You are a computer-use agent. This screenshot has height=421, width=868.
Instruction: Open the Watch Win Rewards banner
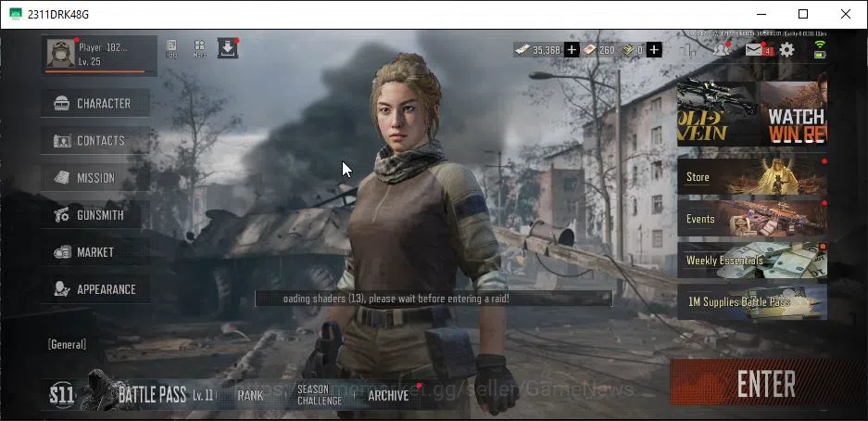pyautogui.click(x=794, y=112)
